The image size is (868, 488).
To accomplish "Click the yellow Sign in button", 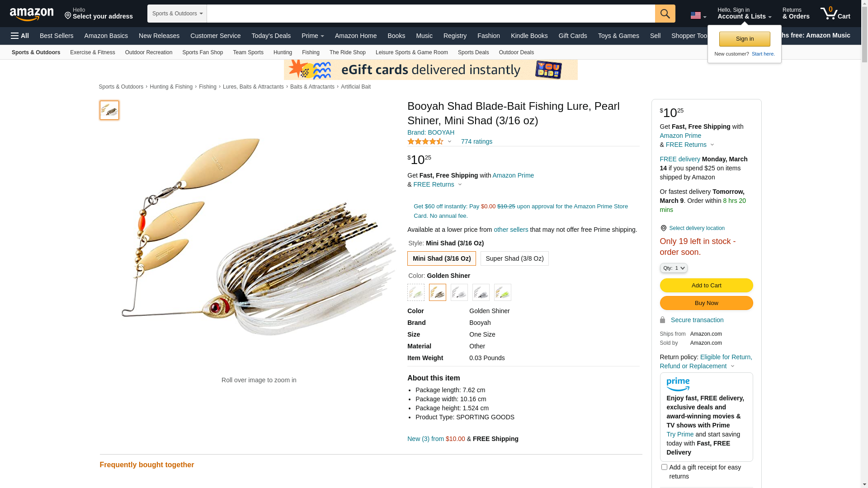I will point(745,39).
